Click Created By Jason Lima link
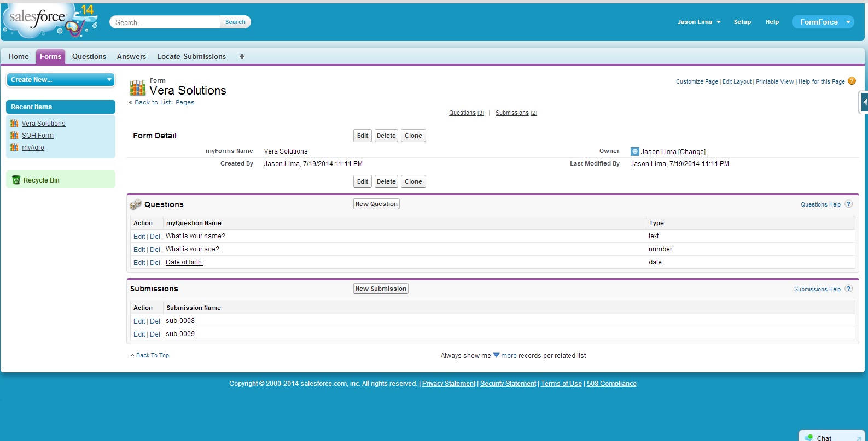The height and width of the screenshot is (441, 868). point(282,164)
